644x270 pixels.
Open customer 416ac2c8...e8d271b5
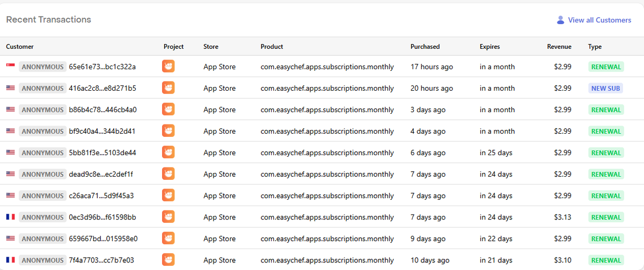tap(102, 88)
